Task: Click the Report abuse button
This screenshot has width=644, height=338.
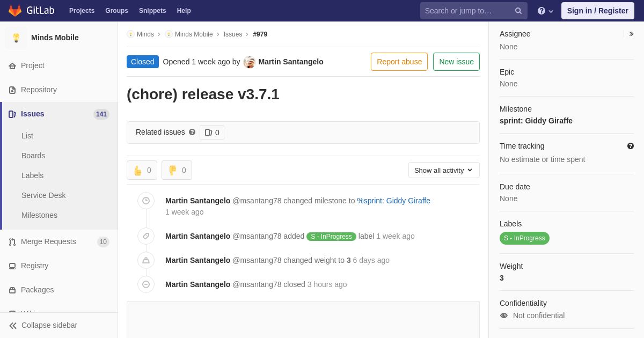Action: click(x=399, y=62)
